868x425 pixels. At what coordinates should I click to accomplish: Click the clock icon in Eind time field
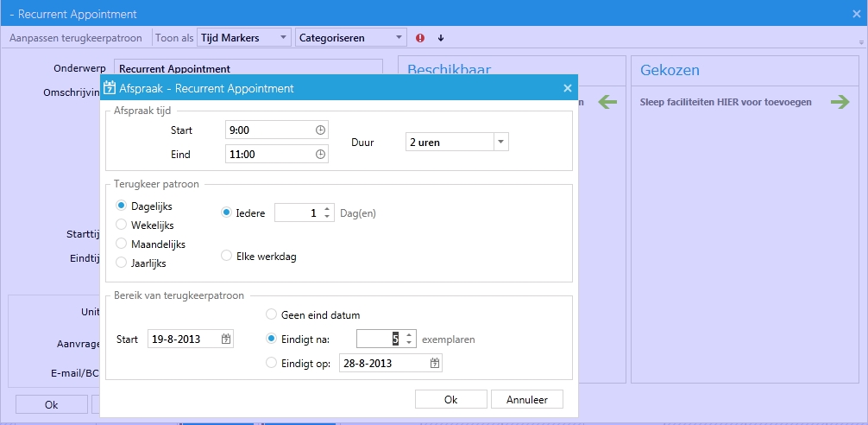point(320,155)
